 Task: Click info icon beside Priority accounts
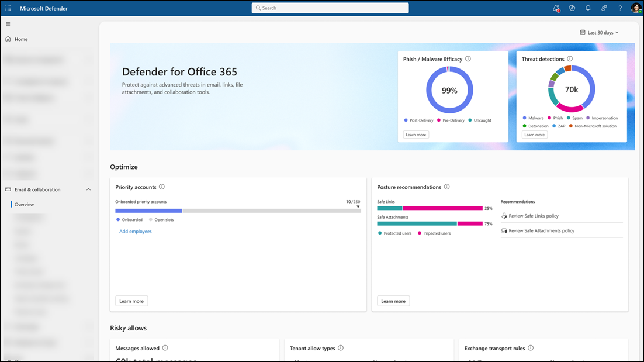tap(162, 187)
